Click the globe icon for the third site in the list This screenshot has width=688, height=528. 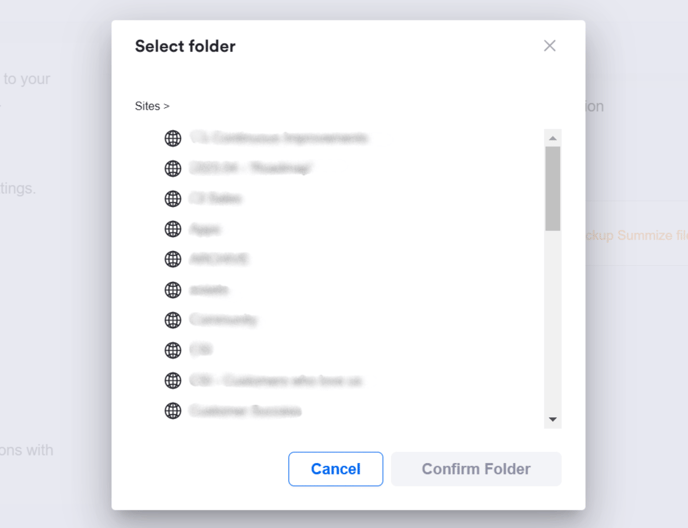(x=173, y=198)
